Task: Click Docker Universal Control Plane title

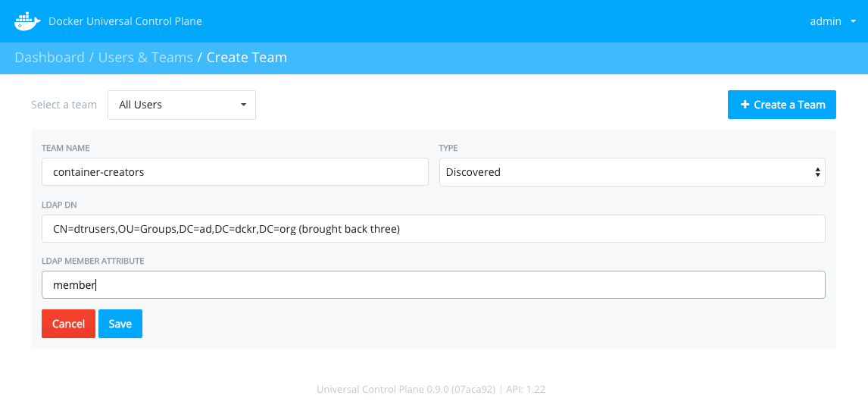Action: pyautogui.click(x=125, y=22)
